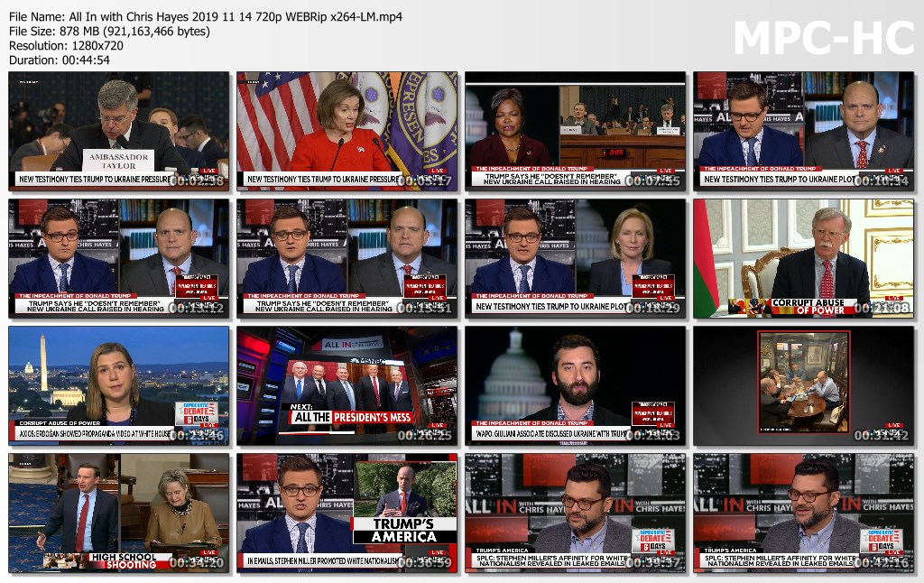Open the Trump's America thumbnail at 00:36:59

click(347, 513)
